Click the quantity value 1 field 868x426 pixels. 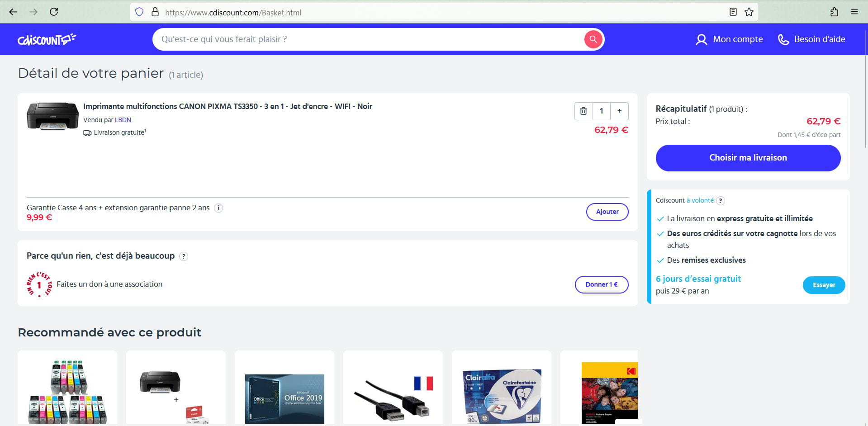[601, 111]
